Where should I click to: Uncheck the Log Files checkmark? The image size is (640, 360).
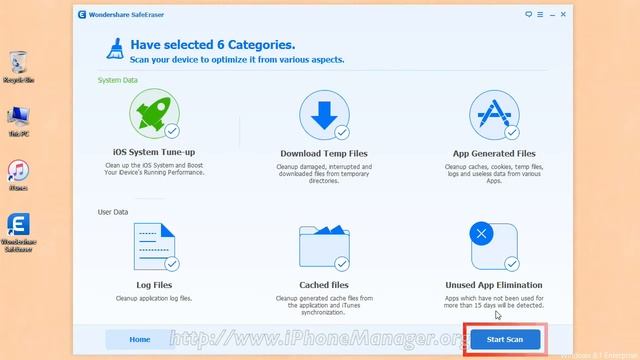pos(172,264)
